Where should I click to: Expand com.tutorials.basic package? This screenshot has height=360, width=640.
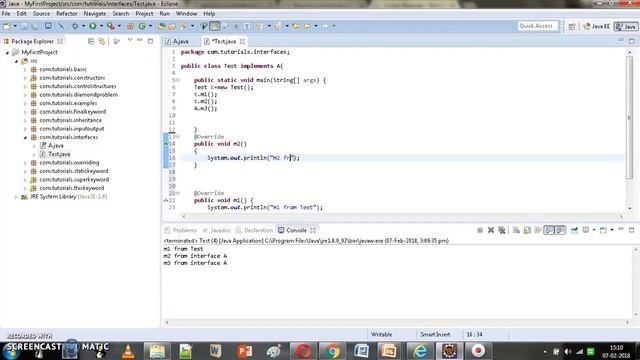pyautogui.click(x=25, y=69)
